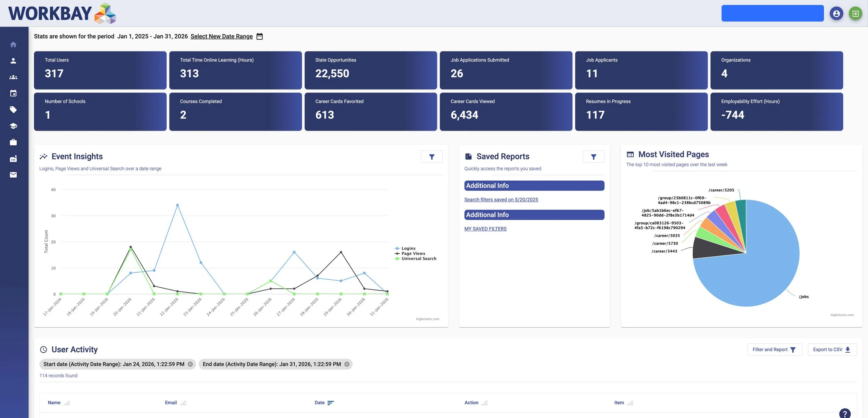Click Select New Date Range link
This screenshot has width=868, height=418.
click(222, 36)
